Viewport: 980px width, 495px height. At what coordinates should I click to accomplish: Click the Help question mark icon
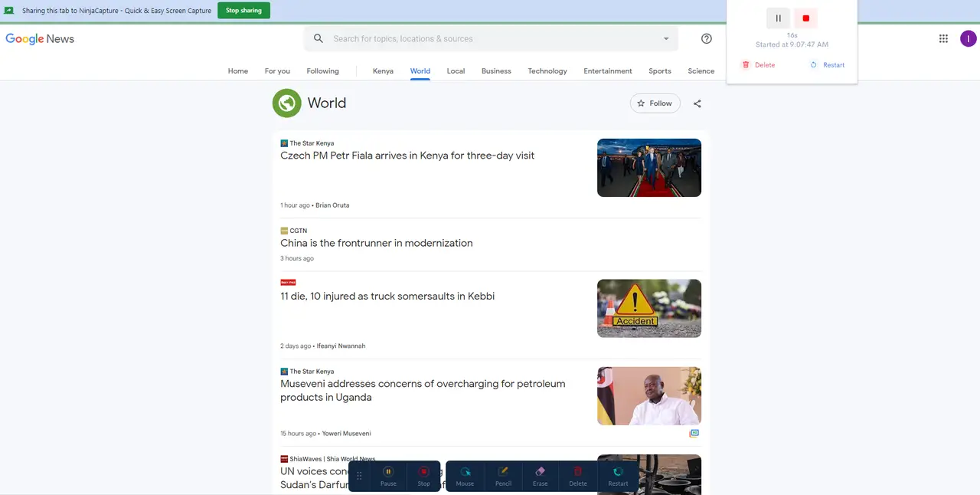coord(706,38)
